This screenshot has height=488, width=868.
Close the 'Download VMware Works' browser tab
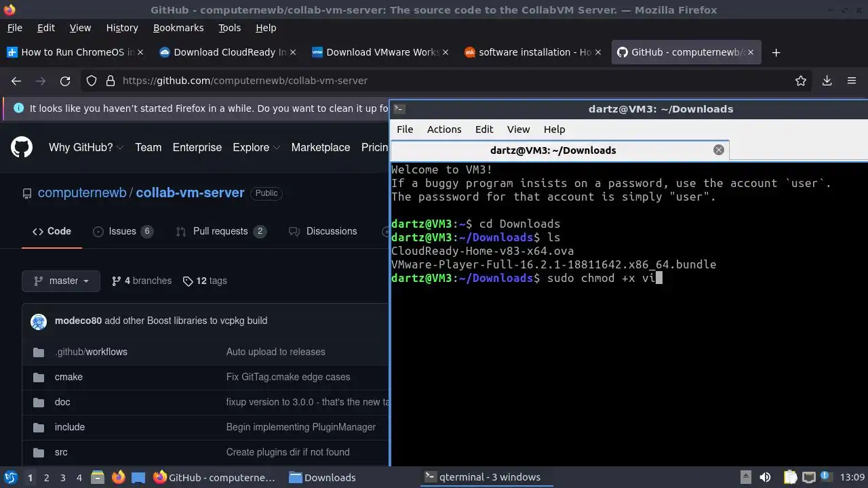tap(446, 52)
